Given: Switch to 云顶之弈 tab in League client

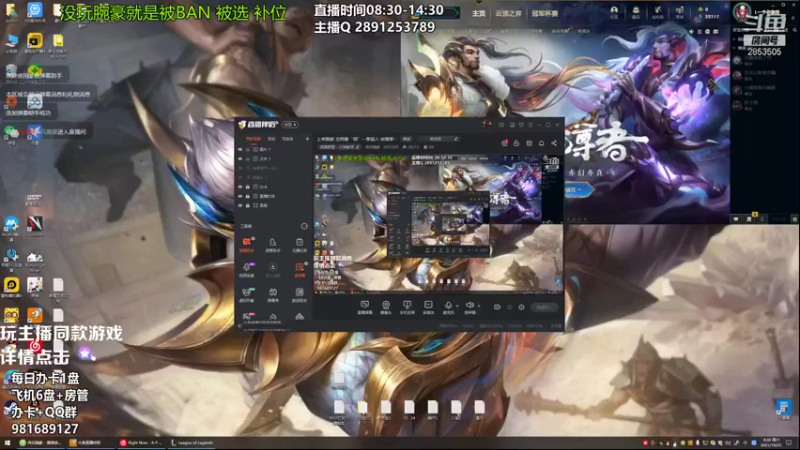Looking at the screenshot, I should pos(508,14).
